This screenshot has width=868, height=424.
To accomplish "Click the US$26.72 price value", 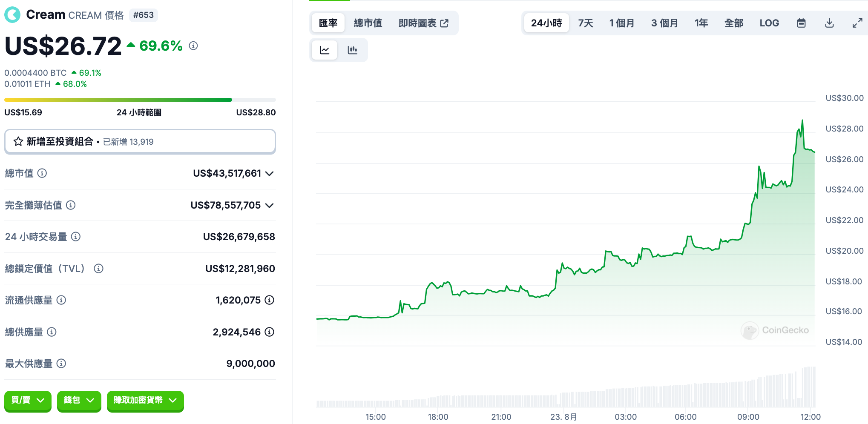I will (63, 46).
